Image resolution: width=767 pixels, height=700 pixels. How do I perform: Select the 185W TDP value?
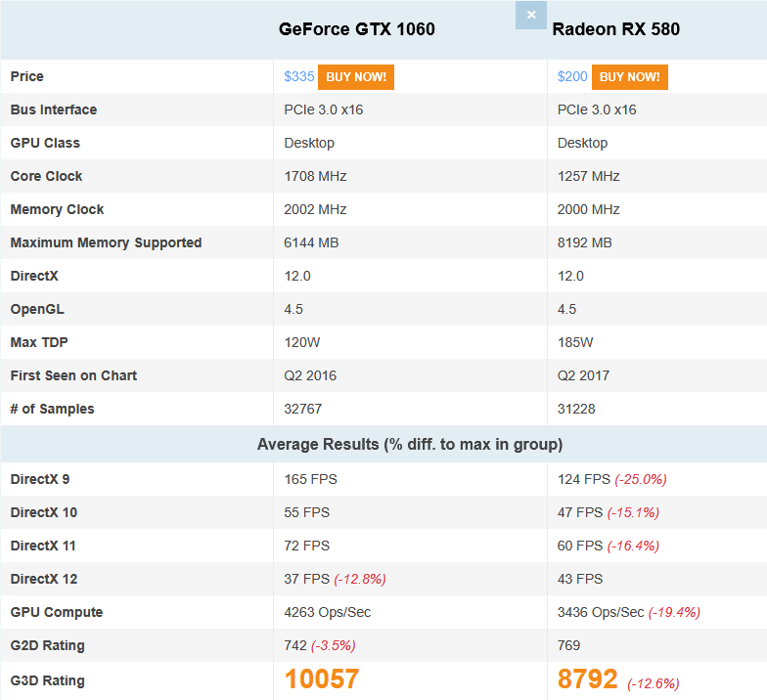pyautogui.click(x=575, y=342)
